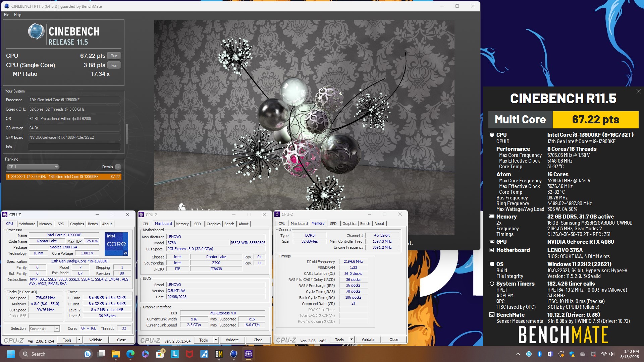Click Validate in first CPU-Z window
The width and height of the screenshot is (644, 362).
point(96,340)
